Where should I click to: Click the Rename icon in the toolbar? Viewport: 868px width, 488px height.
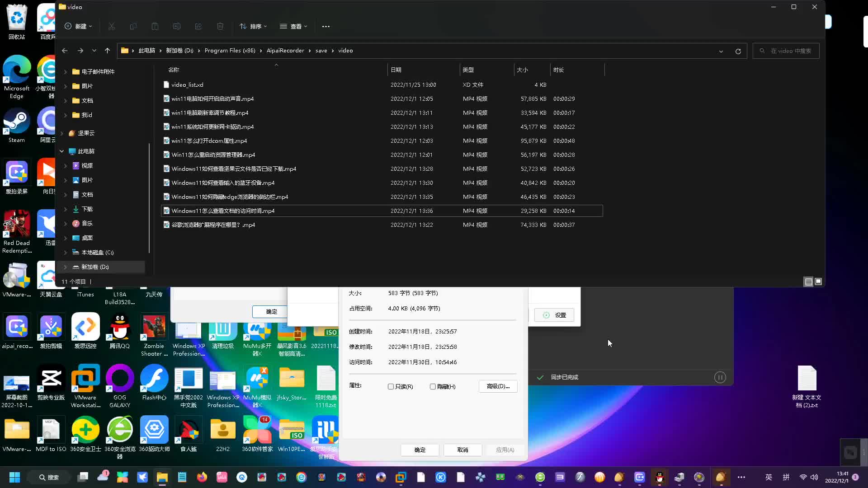(176, 26)
